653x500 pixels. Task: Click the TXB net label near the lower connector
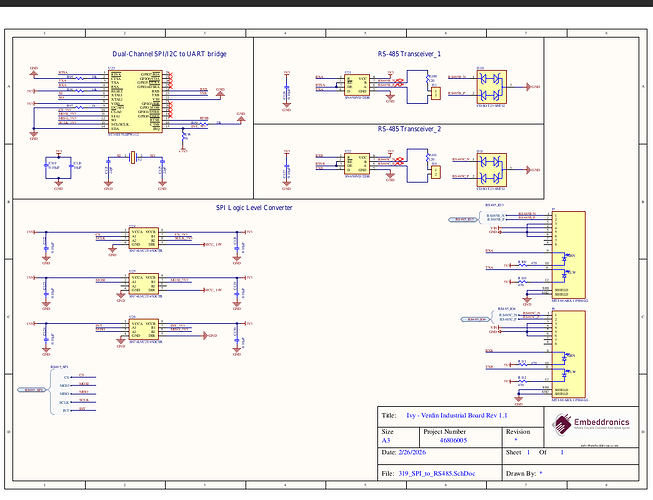(489, 367)
